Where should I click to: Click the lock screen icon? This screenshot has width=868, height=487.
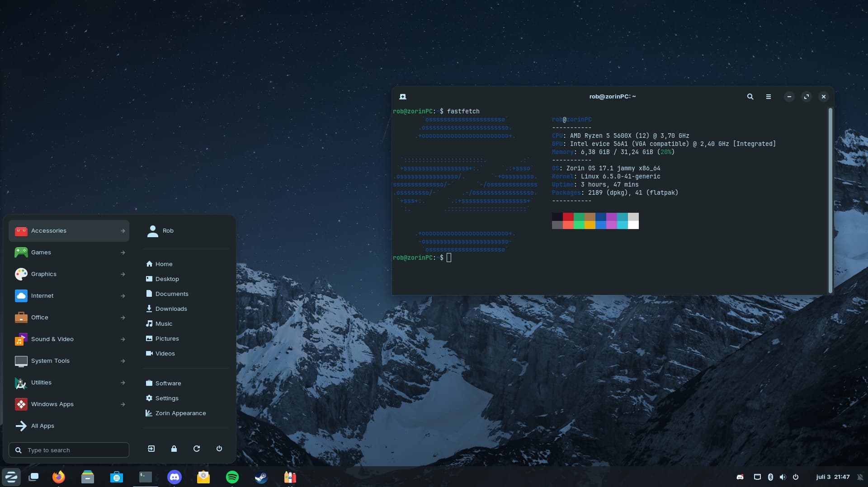(174, 449)
